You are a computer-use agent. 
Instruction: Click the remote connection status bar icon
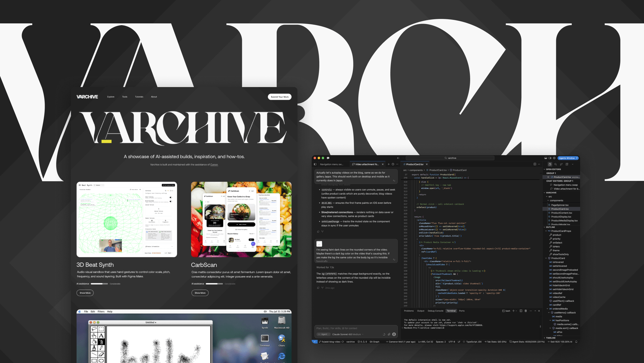pyautogui.click(x=315, y=342)
